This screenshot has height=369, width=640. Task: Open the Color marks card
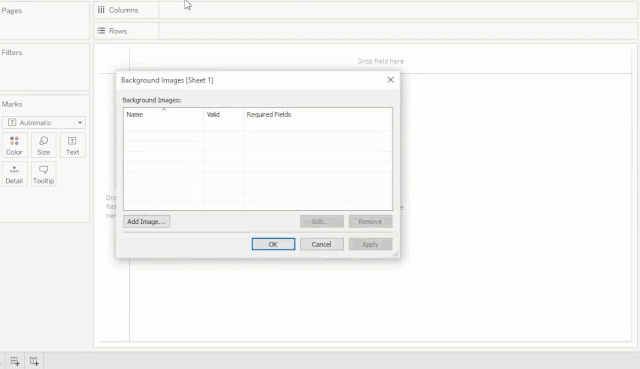pyautogui.click(x=14, y=145)
